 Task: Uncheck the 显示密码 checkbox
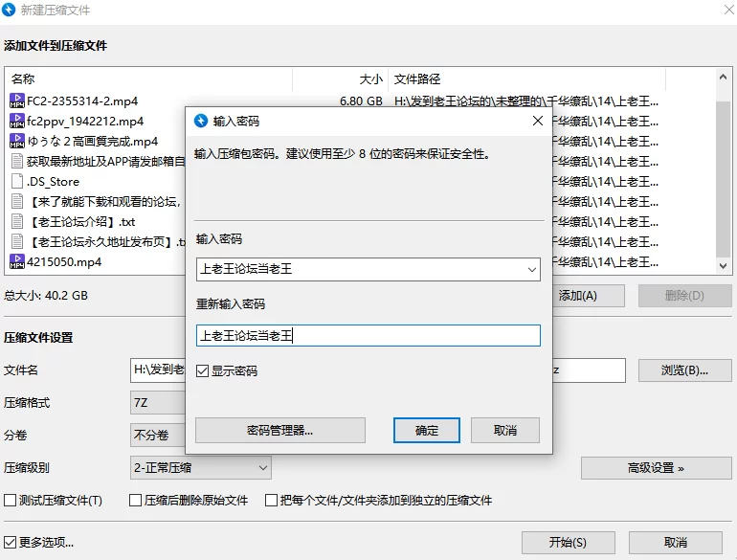[203, 371]
